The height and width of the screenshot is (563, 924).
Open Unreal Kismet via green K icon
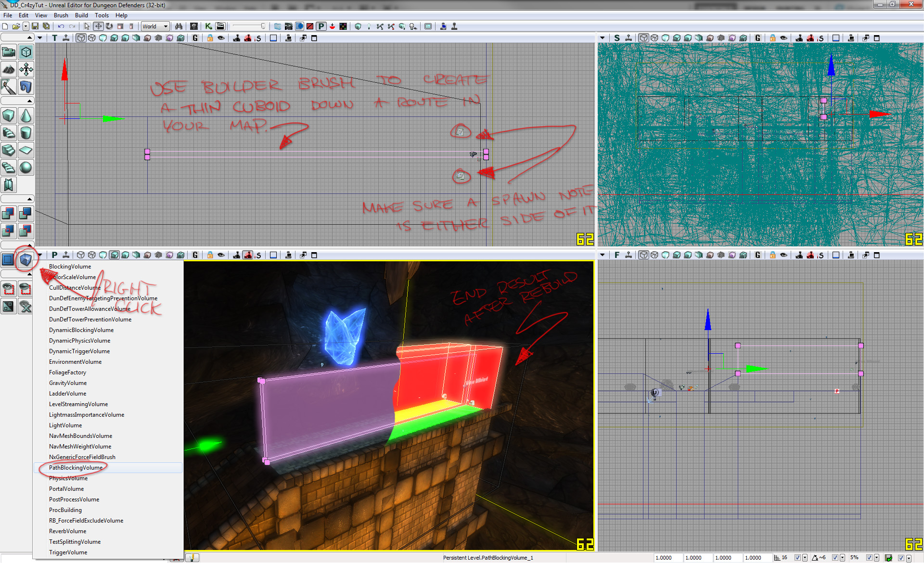[x=208, y=26]
